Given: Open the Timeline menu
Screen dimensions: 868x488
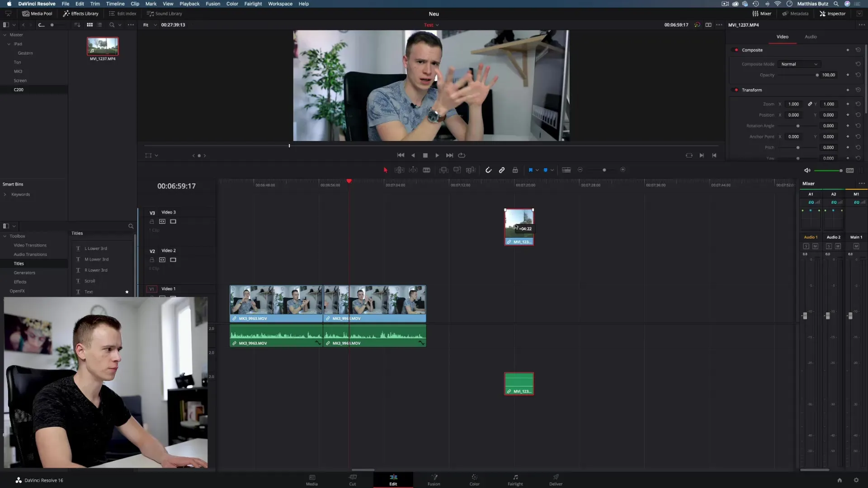Looking at the screenshot, I should pyautogui.click(x=115, y=4).
